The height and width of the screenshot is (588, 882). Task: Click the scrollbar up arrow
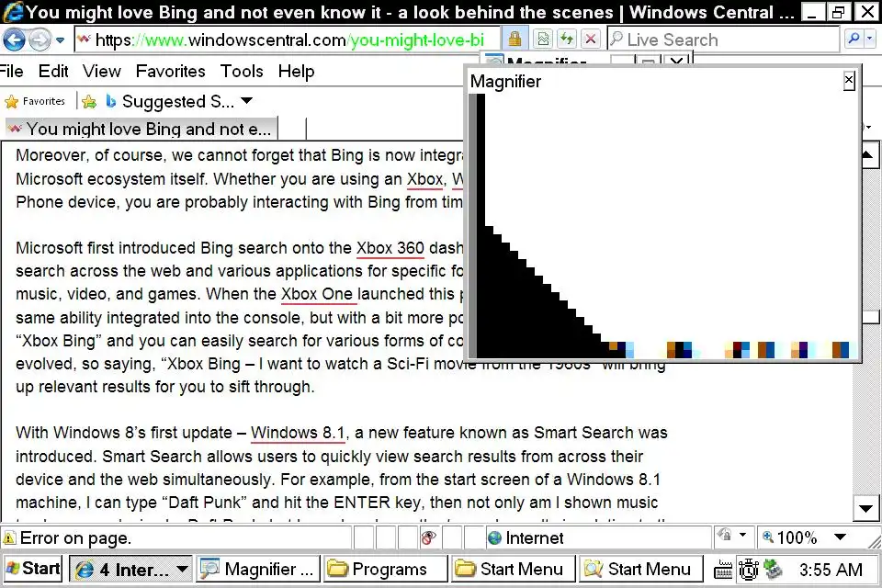(x=866, y=154)
